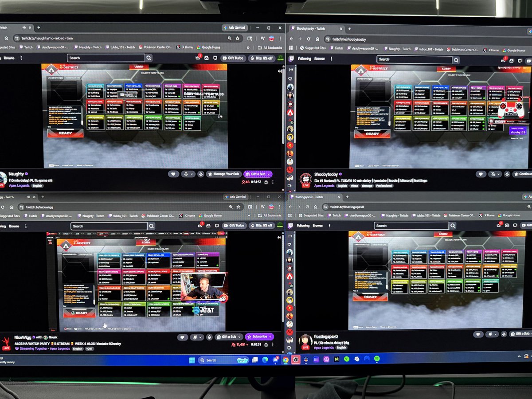Open new tab in the Naughty window
Viewport: 532px width, 399px height.
click(x=39, y=27)
